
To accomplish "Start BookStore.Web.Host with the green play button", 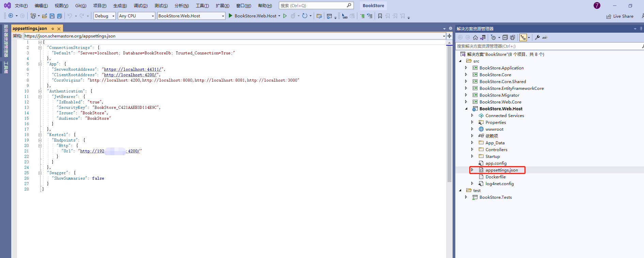I will [231, 16].
